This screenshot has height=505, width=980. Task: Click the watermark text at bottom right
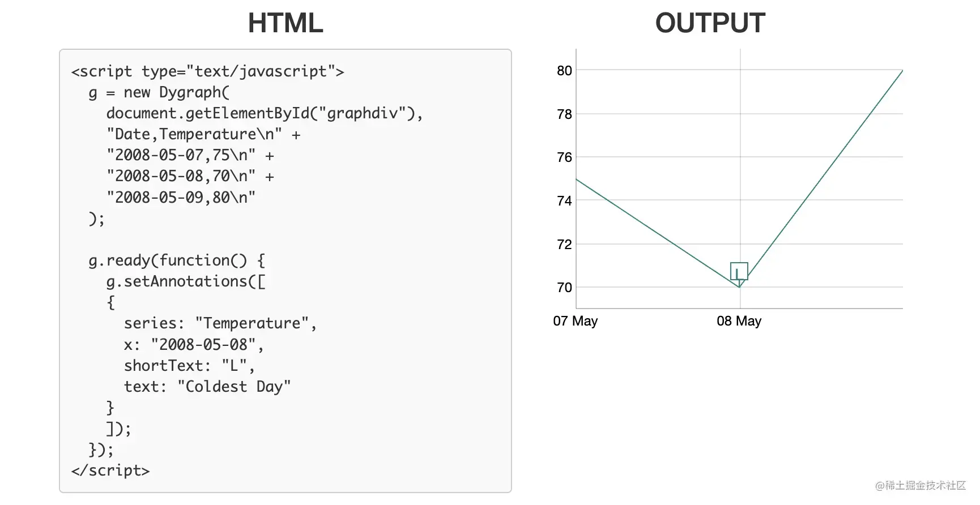921,485
